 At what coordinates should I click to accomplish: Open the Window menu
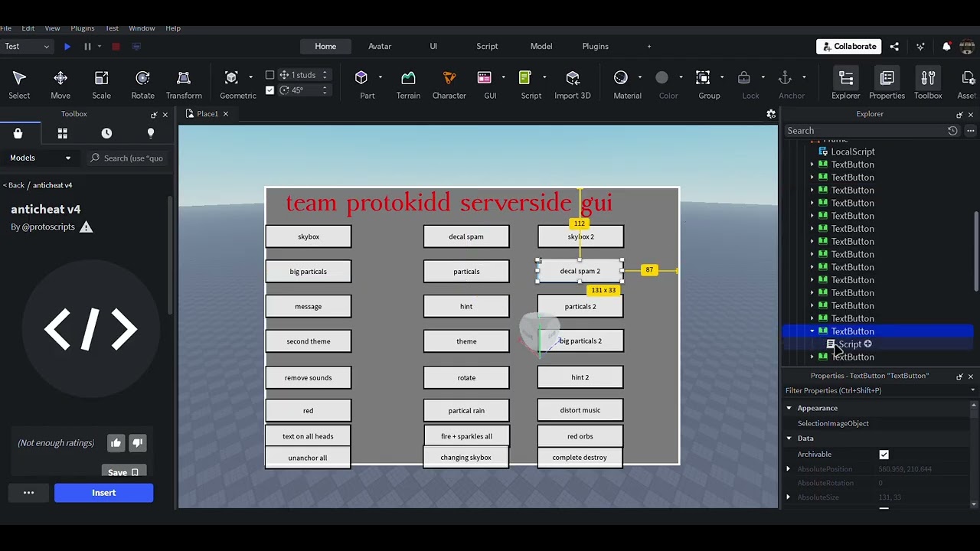pos(142,28)
